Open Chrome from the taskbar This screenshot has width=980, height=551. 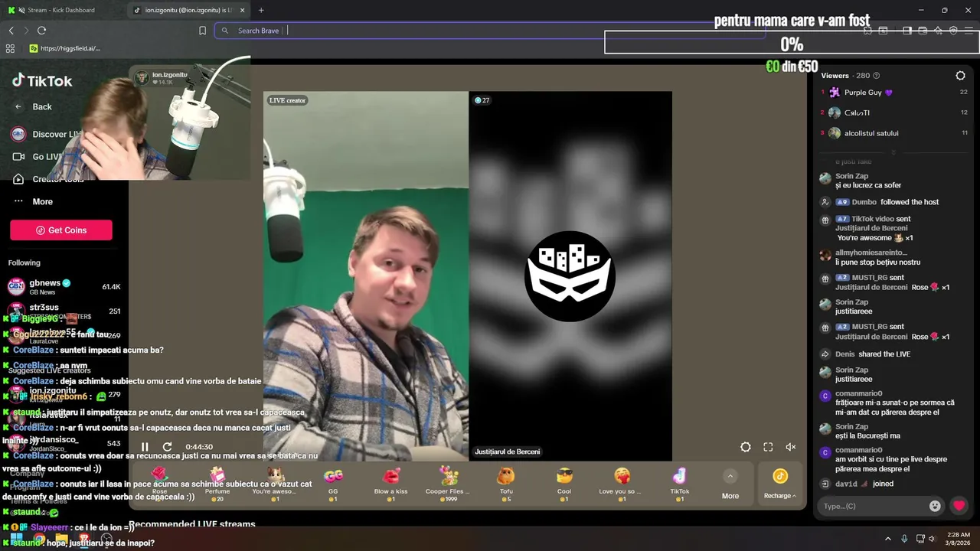[39, 539]
